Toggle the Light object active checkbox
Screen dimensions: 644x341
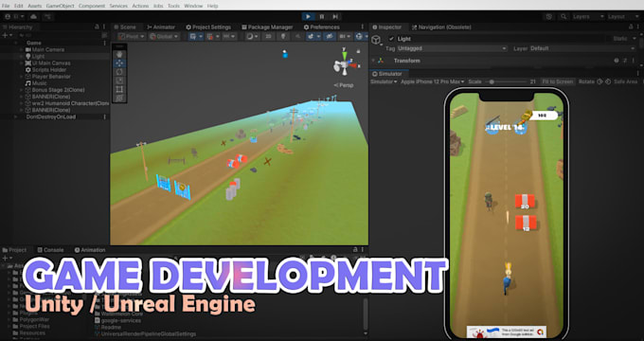click(x=391, y=39)
